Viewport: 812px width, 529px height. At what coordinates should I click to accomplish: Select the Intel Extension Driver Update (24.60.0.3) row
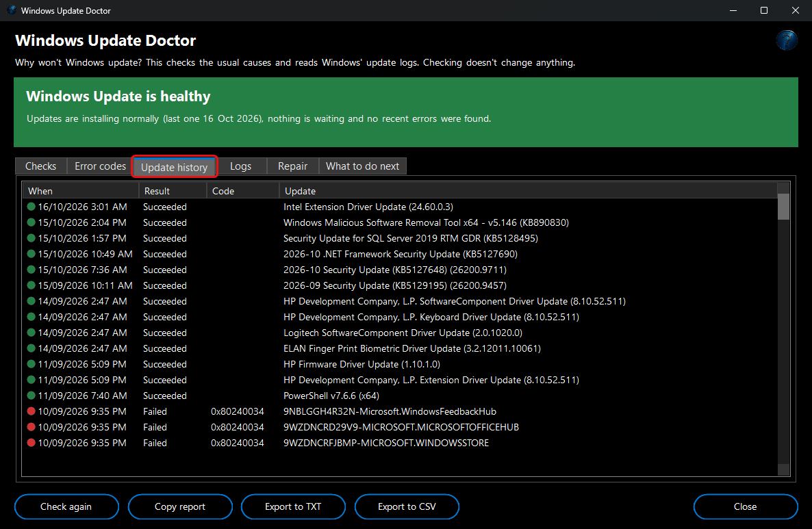tap(400, 207)
